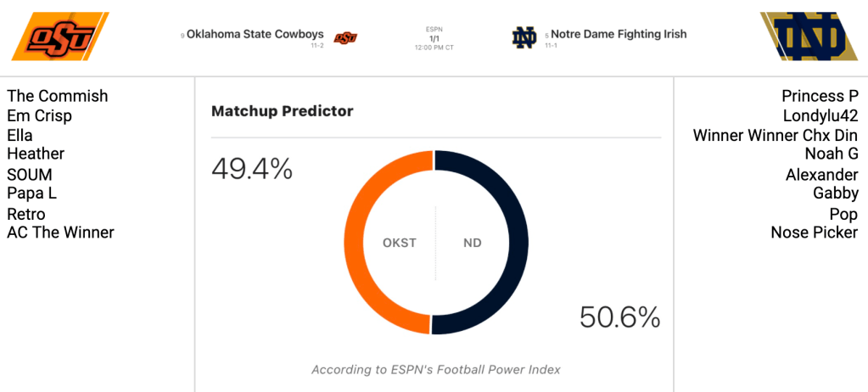The image size is (868, 392).
Task: Select the Matchup Predictor heading
Action: click(282, 111)
